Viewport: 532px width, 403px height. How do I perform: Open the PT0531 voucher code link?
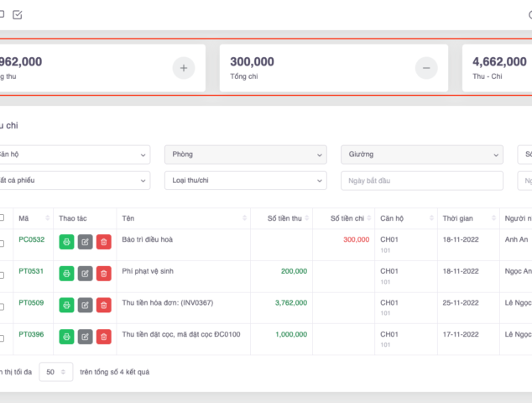(31, 271)
